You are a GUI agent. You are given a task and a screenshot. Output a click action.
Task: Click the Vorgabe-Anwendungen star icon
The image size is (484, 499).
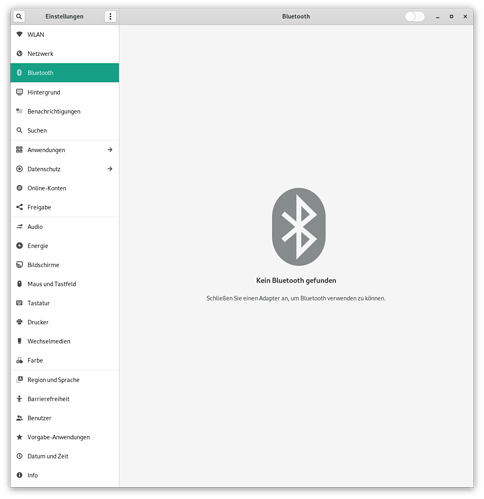pyautogui.click(x=19, y=437)
